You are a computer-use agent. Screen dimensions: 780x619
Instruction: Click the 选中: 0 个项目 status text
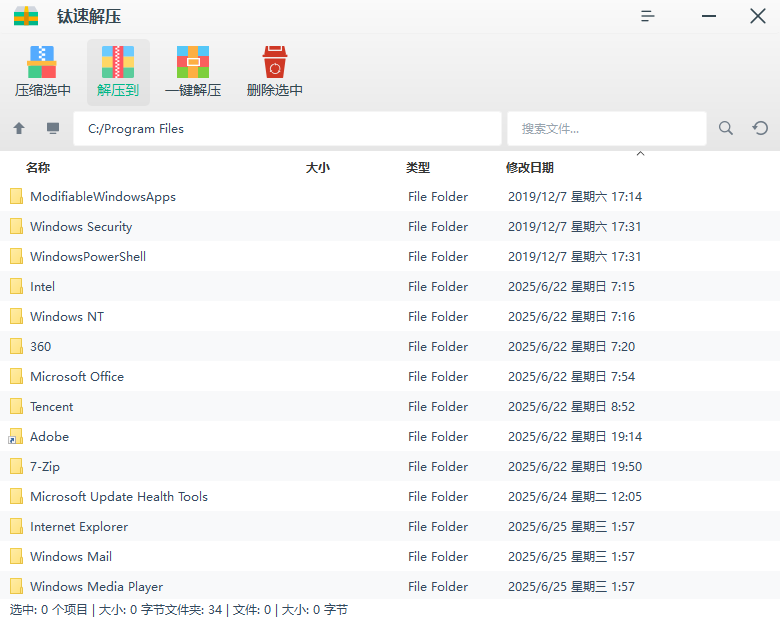point(48,610)
